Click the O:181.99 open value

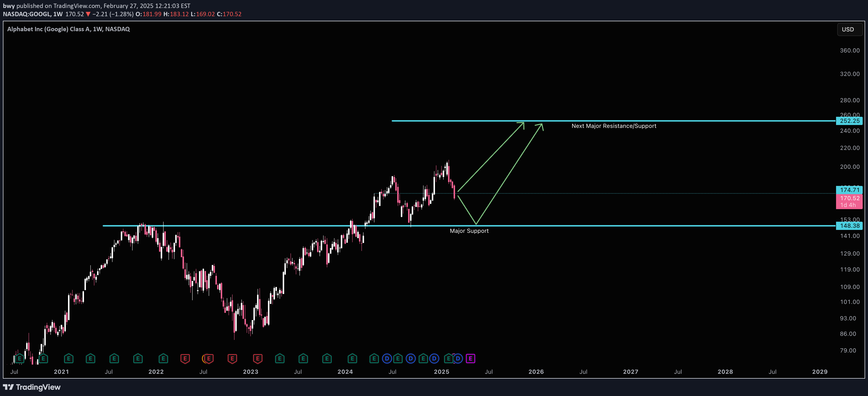tap(148, 14)
